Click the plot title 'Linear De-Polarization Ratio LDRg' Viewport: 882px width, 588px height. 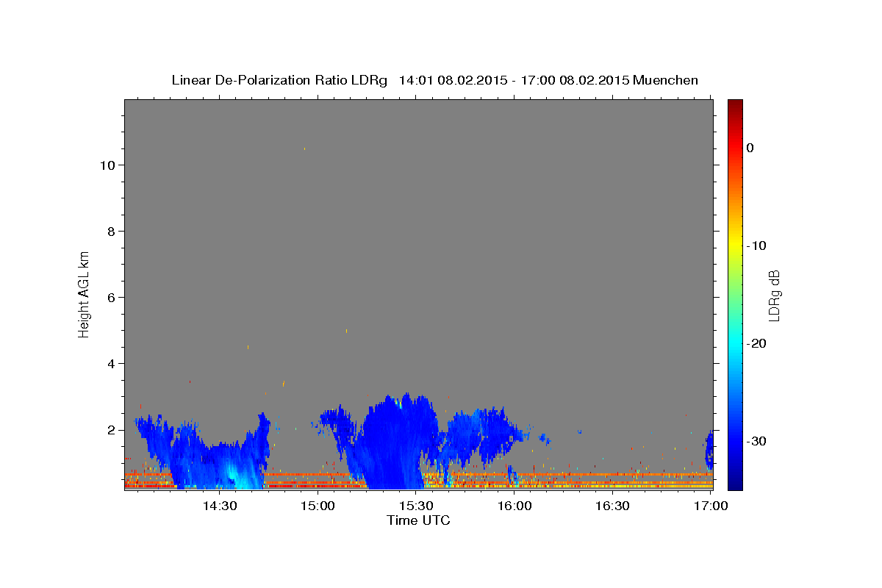[x=279, y=80]
